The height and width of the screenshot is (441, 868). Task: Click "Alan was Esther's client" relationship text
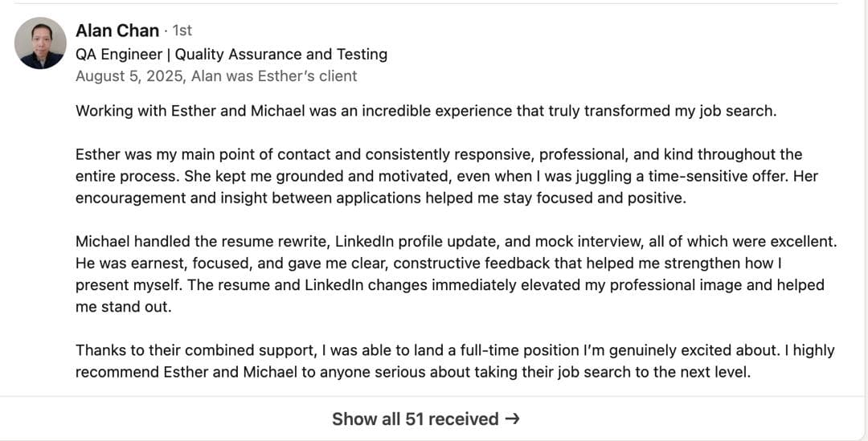(273, 76)
